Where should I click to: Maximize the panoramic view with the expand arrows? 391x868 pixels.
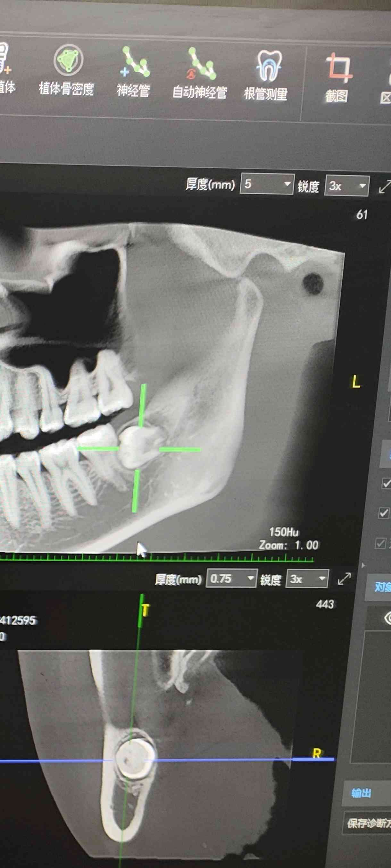[384, 187]
